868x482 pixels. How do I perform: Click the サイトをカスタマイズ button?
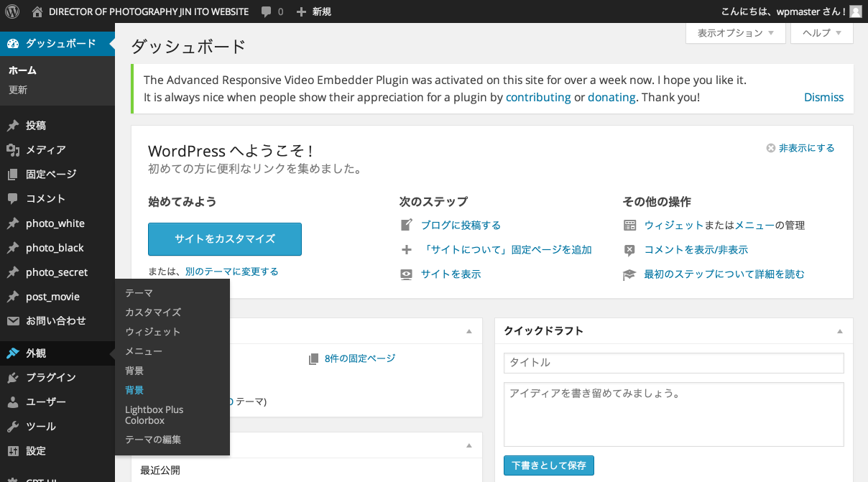tap(225, 239)
